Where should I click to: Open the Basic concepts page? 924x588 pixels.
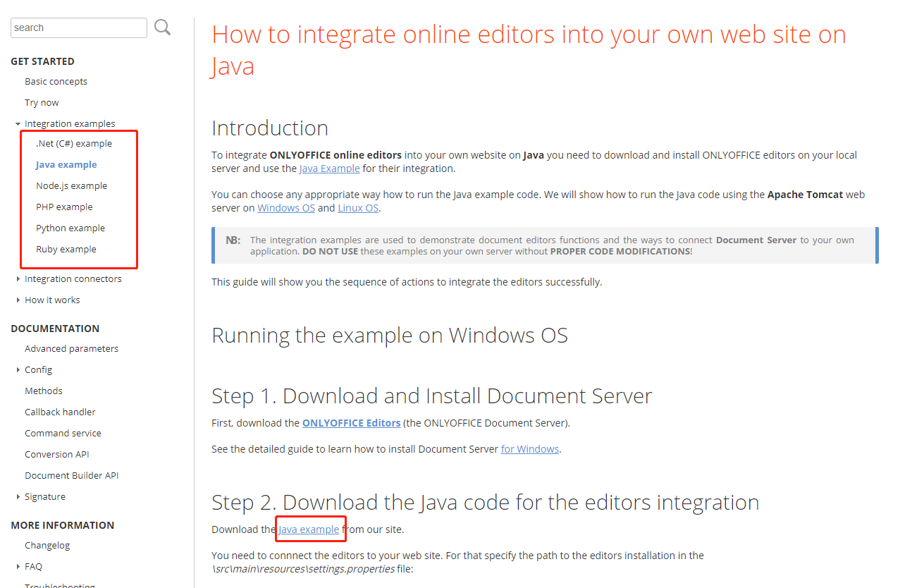tap(56, 81)
